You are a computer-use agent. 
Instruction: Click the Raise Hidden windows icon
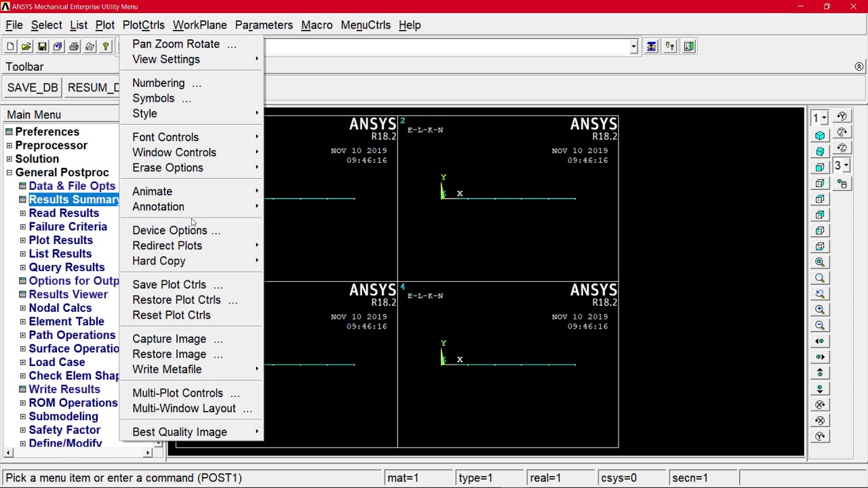(652, 47)
